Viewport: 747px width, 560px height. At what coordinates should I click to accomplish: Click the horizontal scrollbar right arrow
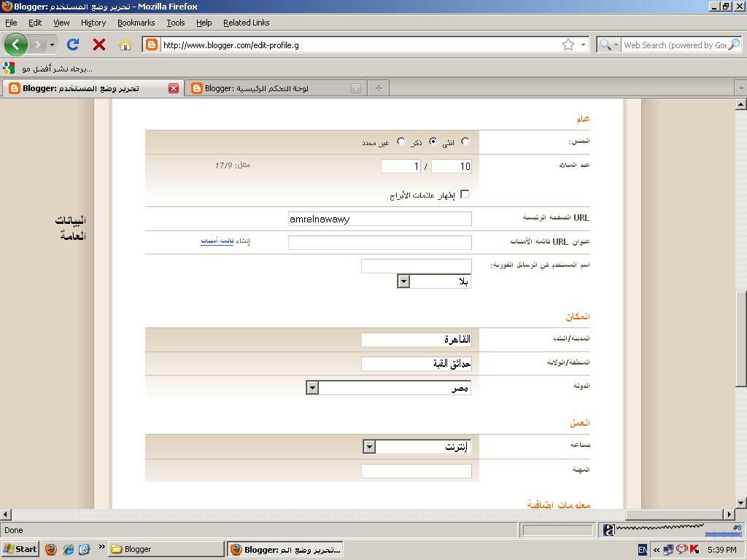[729, 514]
